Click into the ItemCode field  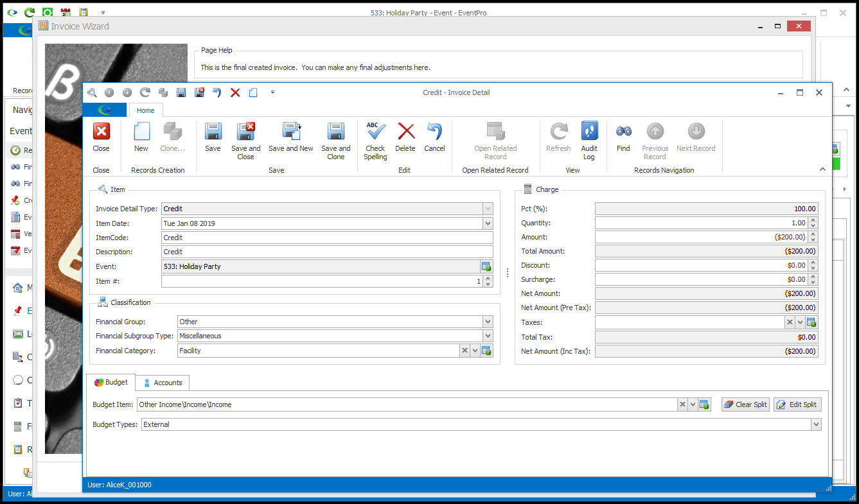point(327,238)
